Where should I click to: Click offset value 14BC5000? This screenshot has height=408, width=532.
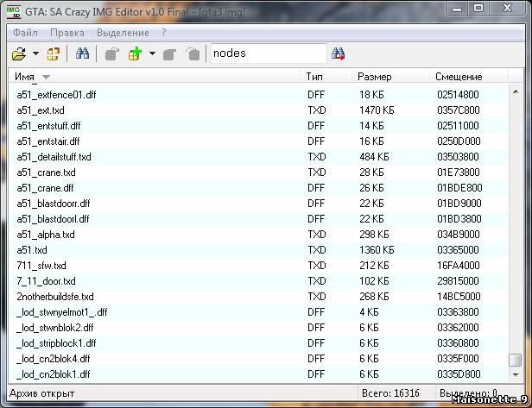coord(459,297)
